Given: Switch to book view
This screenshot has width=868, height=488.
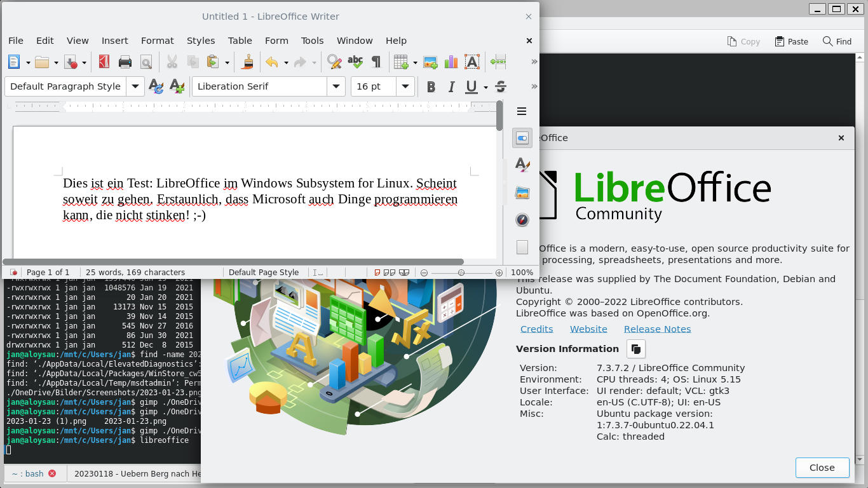Looking at the screenshot, I should coord(404,273).
